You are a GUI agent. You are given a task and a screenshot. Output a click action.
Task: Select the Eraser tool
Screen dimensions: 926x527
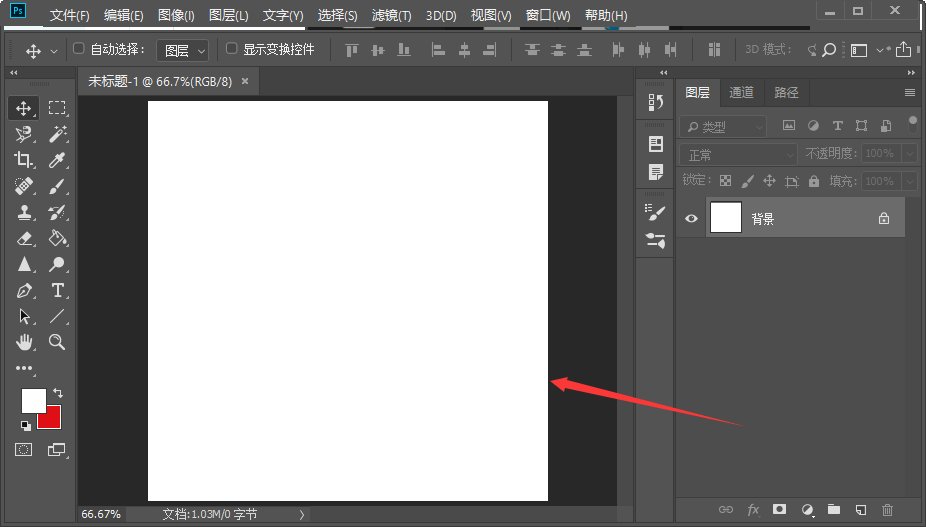click(24, 238)
